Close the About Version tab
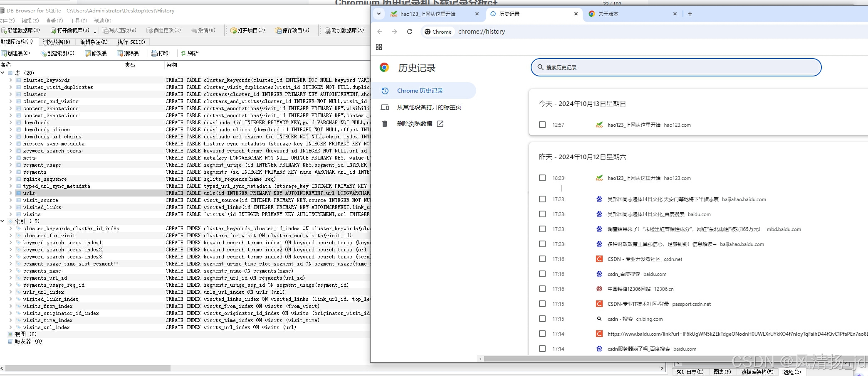Screen dimensions: 868x376 pos(675,14)
